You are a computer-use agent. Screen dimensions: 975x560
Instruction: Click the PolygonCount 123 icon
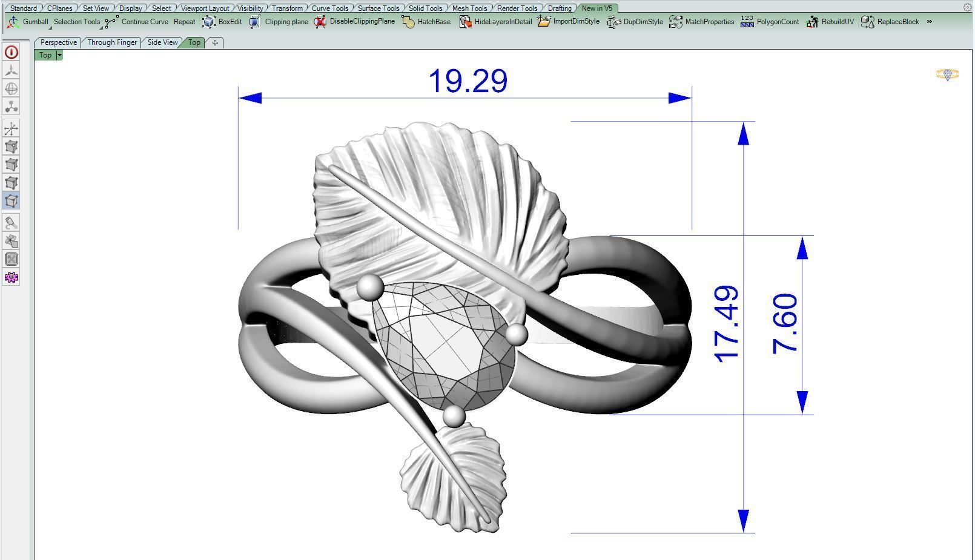[x=747, y=22]
